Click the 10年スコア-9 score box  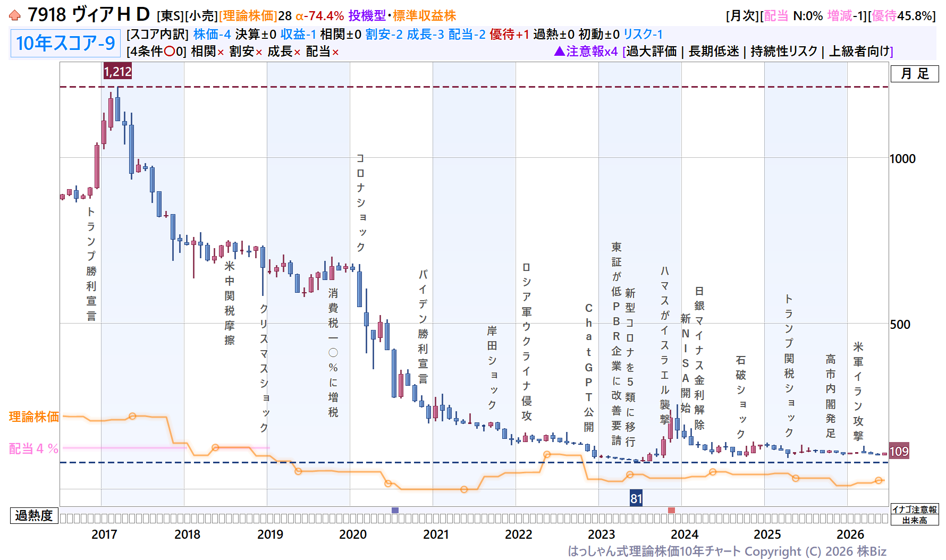click(65, 43)
